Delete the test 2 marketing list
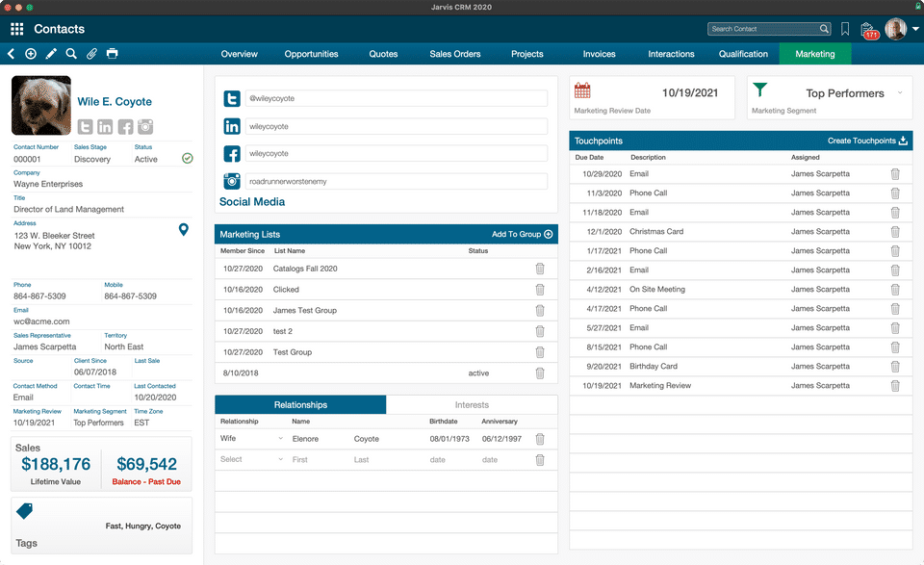 [540, 331]
